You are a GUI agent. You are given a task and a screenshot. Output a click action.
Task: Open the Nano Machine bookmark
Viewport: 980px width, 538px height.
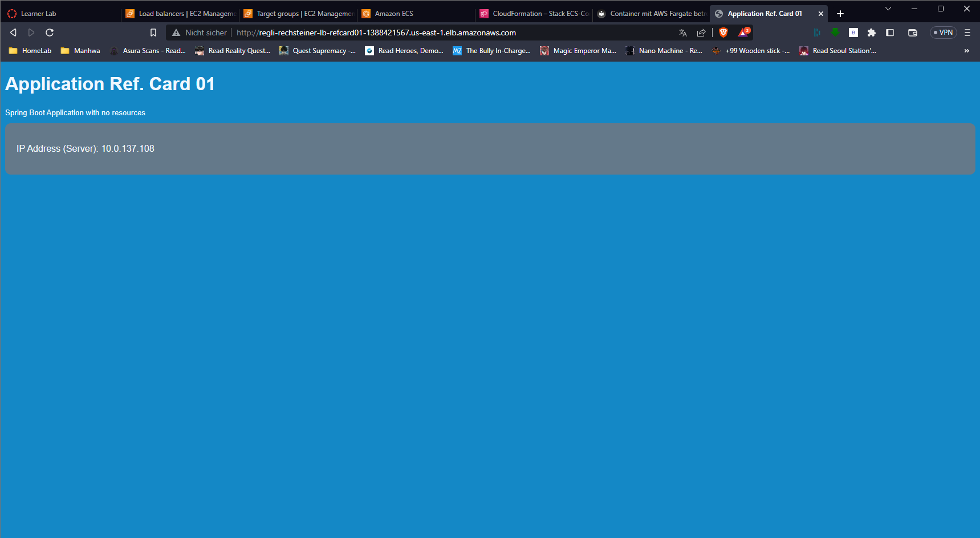tap(664, 51)
